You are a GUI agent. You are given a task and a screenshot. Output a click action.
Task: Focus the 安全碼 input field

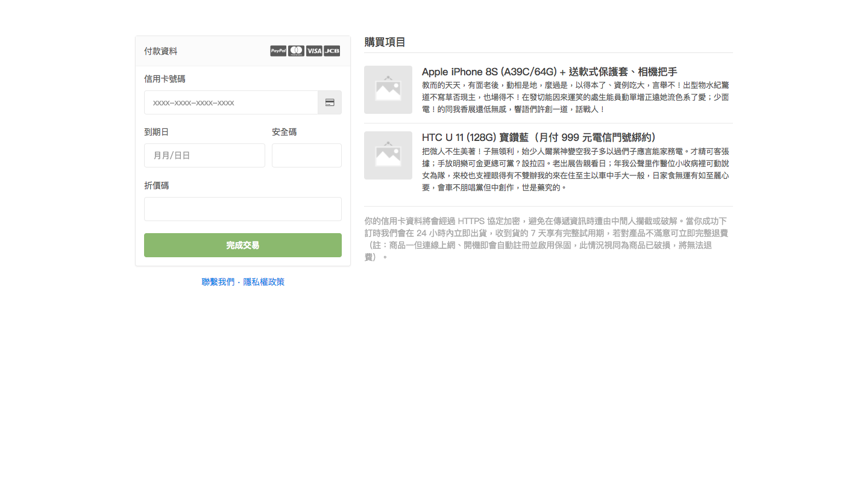[307, 155]
